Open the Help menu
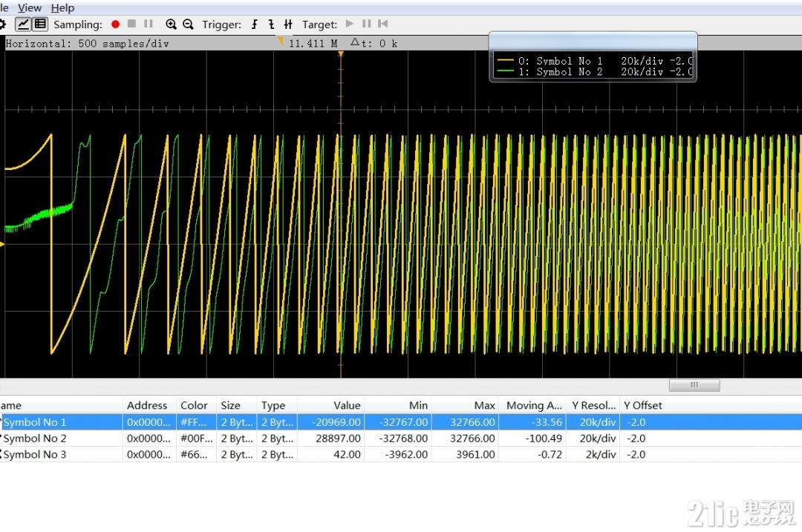This screenshot has height=532, width=802. point(62,7)
